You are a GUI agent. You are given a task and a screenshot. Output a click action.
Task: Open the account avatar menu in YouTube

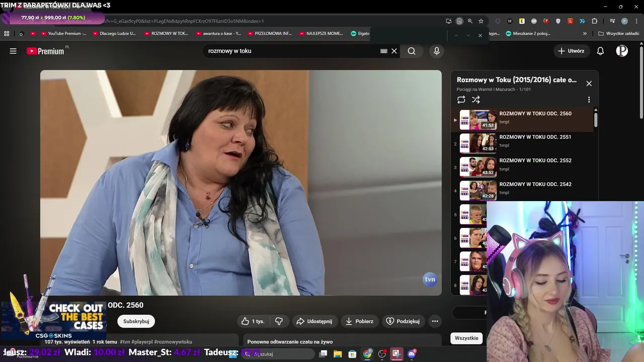[622, 51]
